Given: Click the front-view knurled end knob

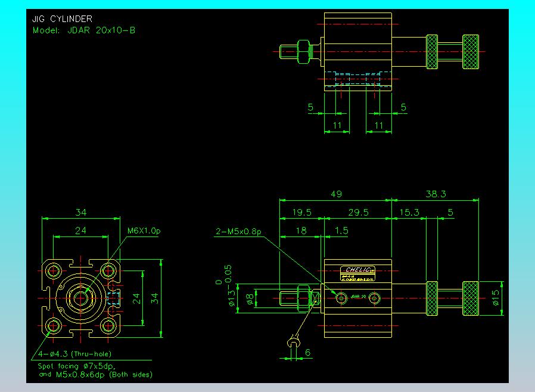Looking at the screenshot, I should 471,298.
